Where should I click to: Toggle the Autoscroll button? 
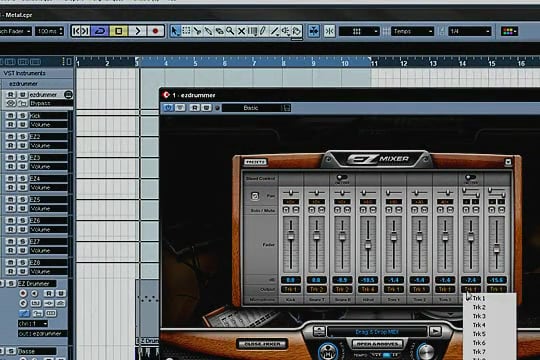pos(314,31)
